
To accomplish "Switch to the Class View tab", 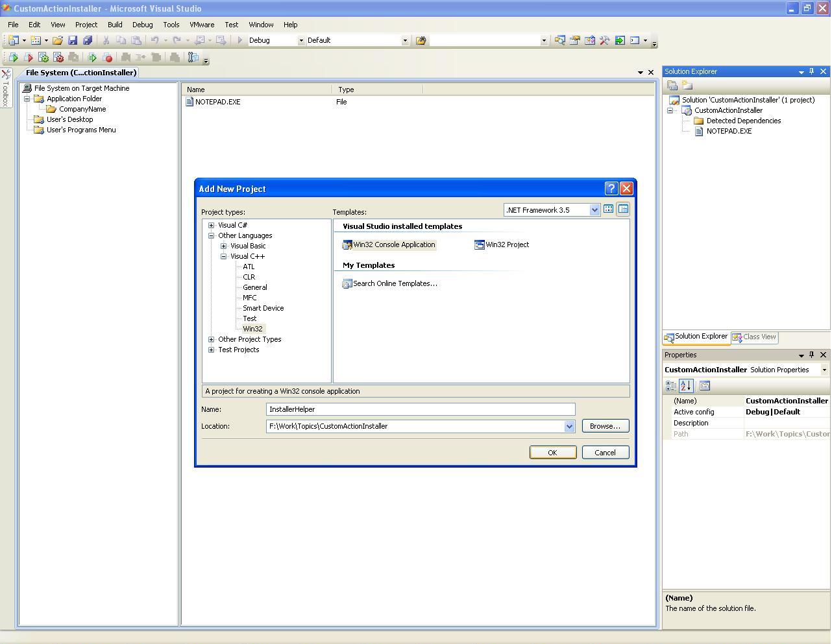I will (754, 337).
